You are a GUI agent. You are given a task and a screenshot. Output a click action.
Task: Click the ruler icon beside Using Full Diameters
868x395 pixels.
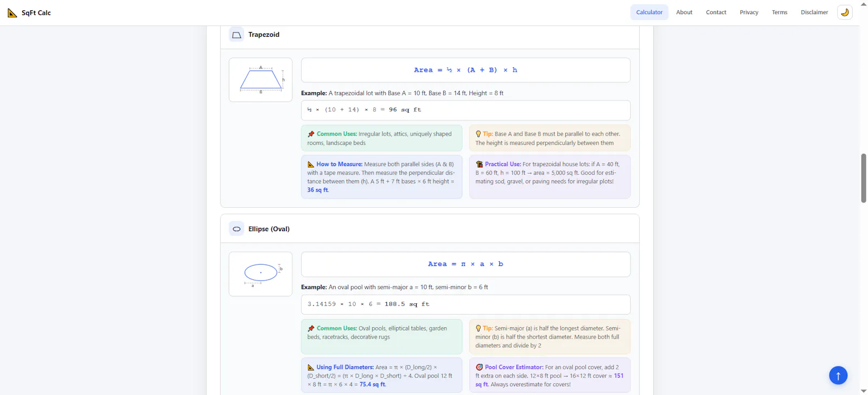(311, 367)
